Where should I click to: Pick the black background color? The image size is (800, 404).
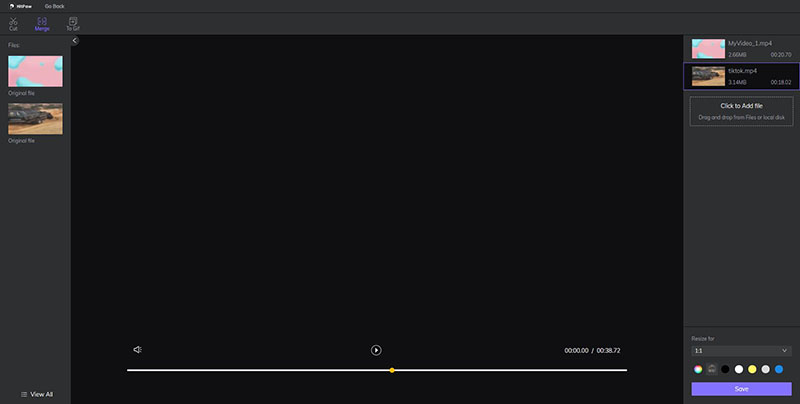[x=725, y=369]
